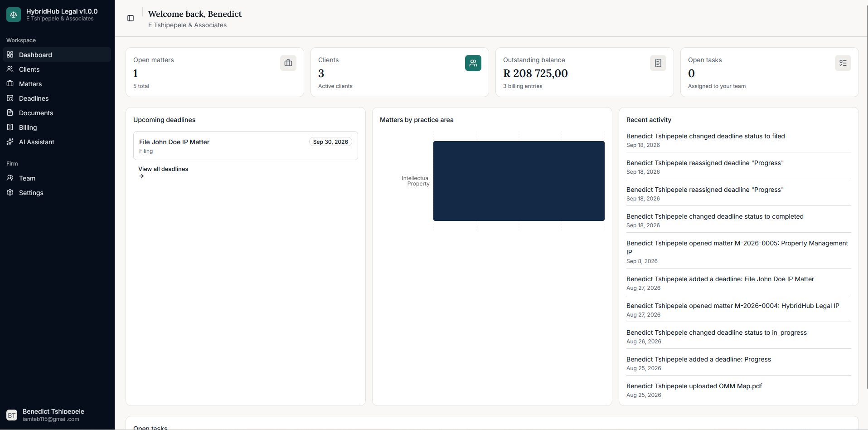Viewport: 868px width, 430px height.
Task: Open the Documents page
Action: [x=57, y=112]
